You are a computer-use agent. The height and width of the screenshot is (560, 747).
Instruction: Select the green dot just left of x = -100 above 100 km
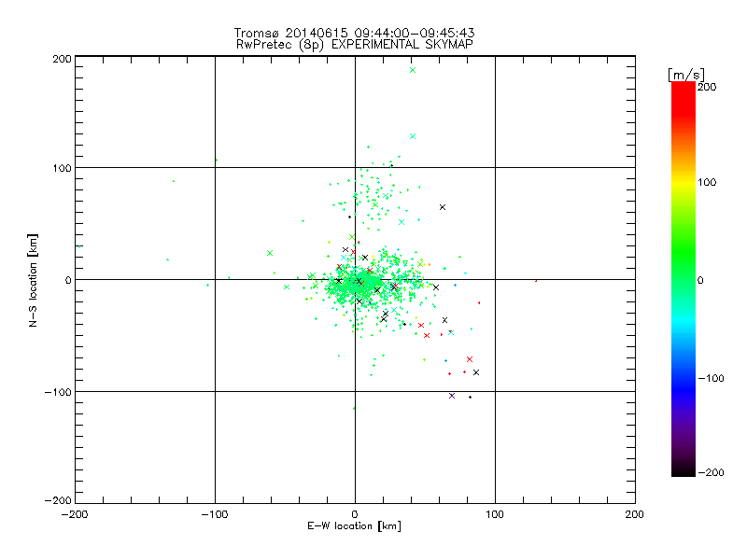point(217,160)
